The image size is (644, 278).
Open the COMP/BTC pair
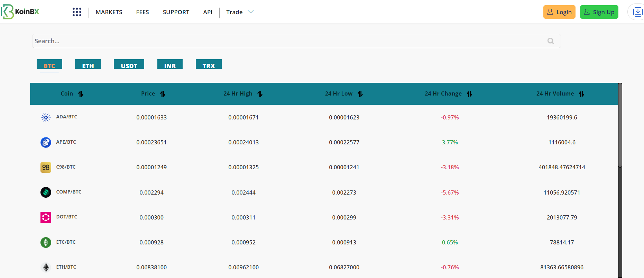click(69, 192)
